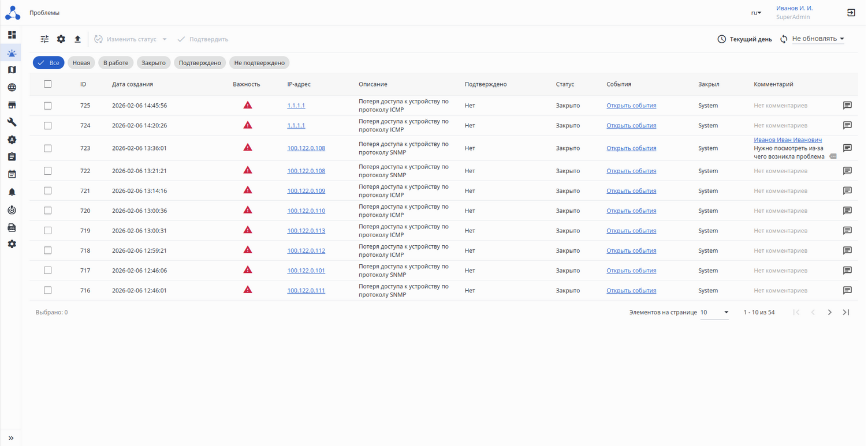Open the comment dialog for problem 716

[x=847, y=290]
